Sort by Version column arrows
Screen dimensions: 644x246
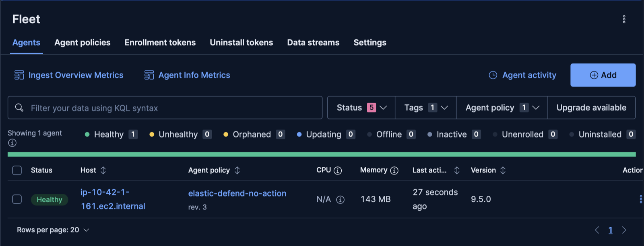(503, 170)
